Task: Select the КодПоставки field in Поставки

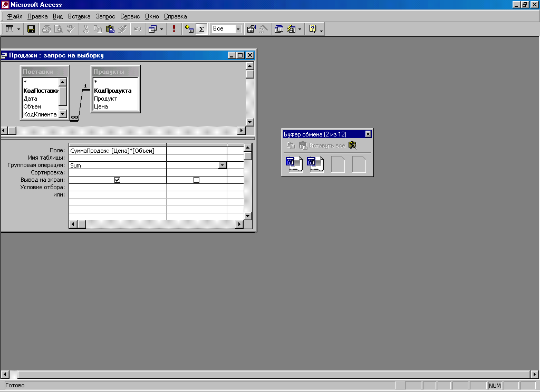Action: coord(41,91)
